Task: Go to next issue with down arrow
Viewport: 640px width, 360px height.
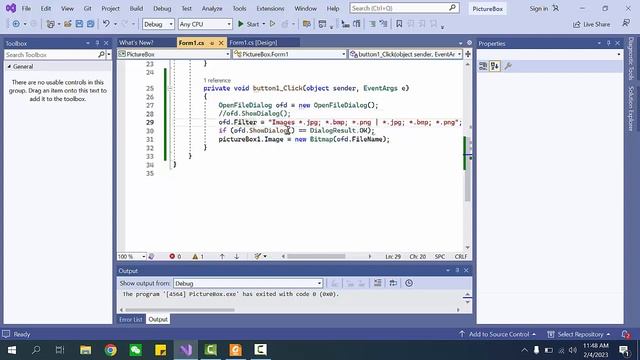Action: coord(237,256)
